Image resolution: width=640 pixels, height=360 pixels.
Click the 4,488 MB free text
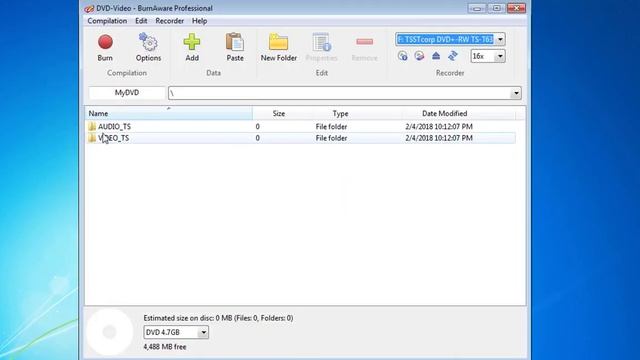[164, 347]
